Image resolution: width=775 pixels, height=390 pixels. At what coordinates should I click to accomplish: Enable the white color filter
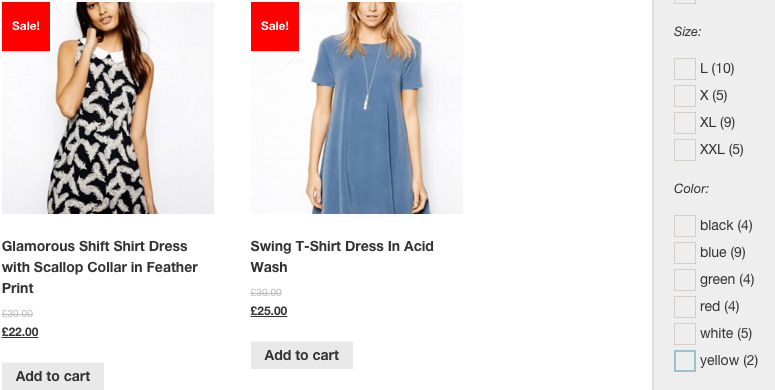point(685,334)
